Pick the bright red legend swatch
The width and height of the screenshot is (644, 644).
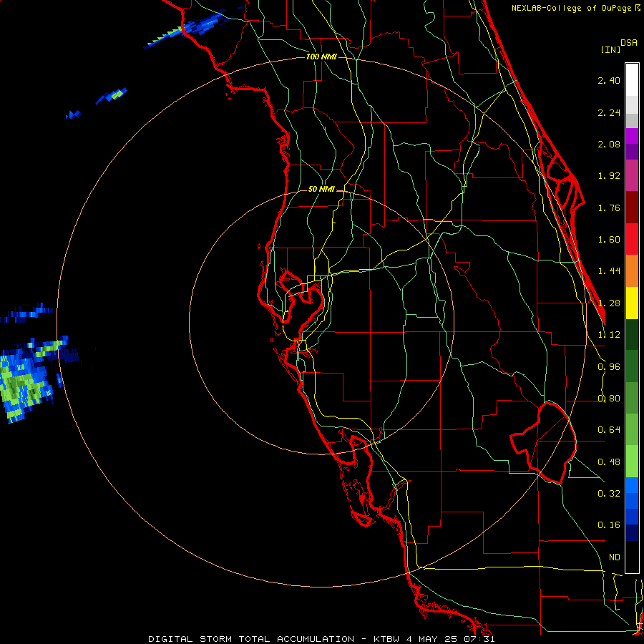click(632, 239)
